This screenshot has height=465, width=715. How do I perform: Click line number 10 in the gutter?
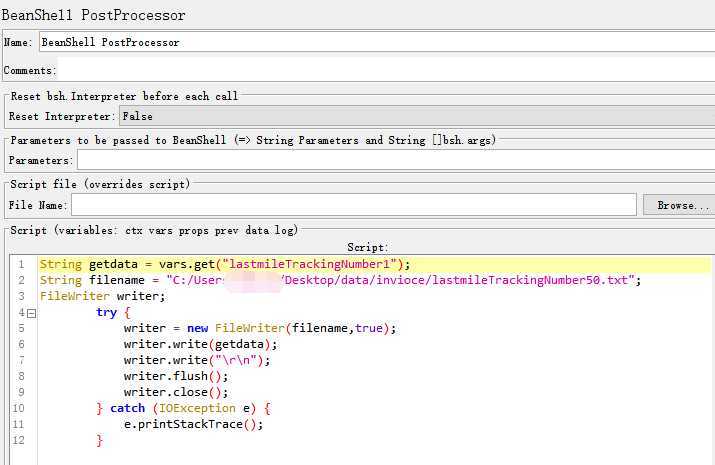tap(18, 408)
